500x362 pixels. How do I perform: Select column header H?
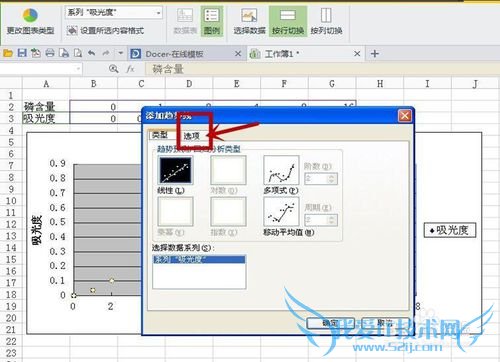380,84
